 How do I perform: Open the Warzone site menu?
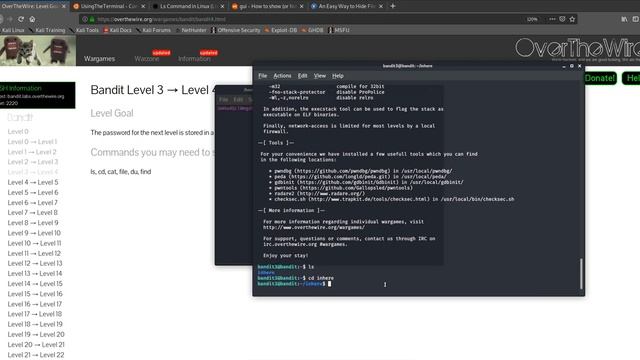147,59
